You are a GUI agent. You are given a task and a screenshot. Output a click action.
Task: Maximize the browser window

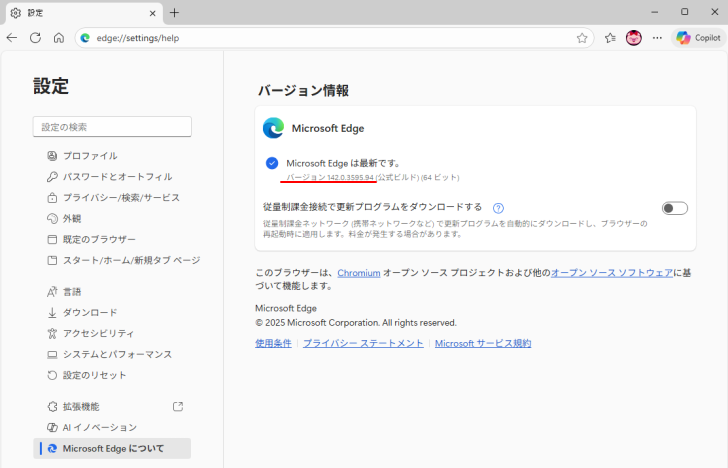tap(684, 12)
